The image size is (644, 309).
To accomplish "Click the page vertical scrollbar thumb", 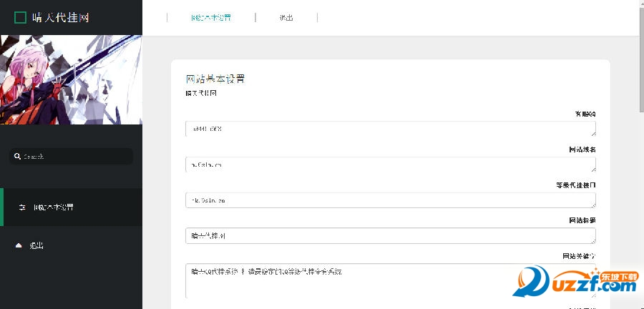I will click(642, 59).
